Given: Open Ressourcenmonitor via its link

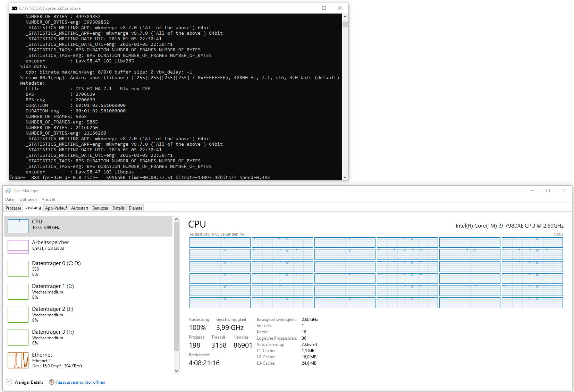Looking at the screenshot, I should [81, 382].
